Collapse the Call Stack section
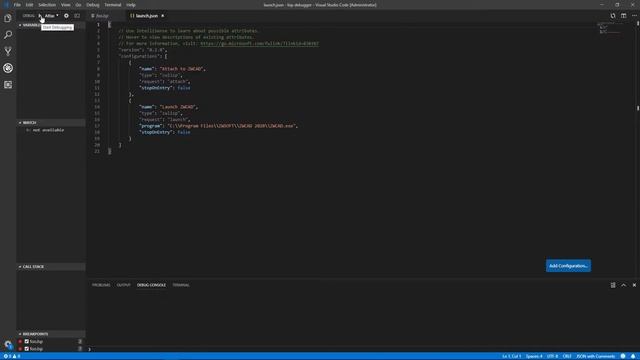Viewport: 640px width, 360px height. point(51,267)
